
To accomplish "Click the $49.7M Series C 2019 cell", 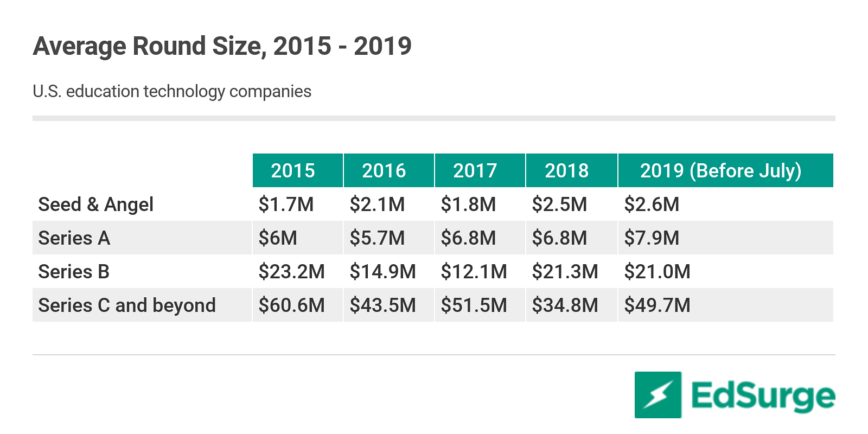I will 726,305.
